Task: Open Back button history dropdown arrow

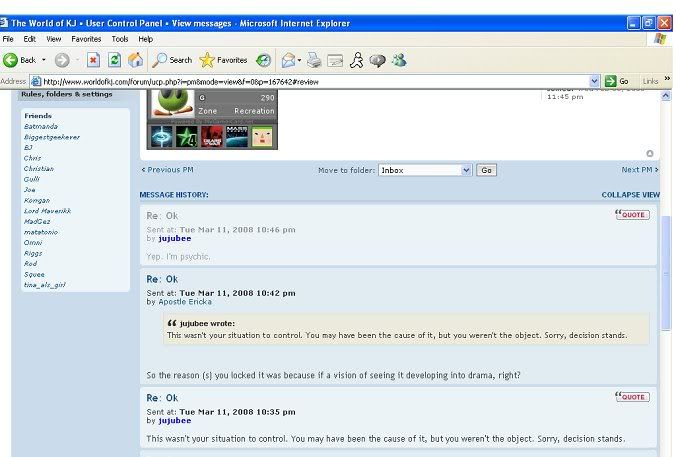Action: [x=44, y=60]
